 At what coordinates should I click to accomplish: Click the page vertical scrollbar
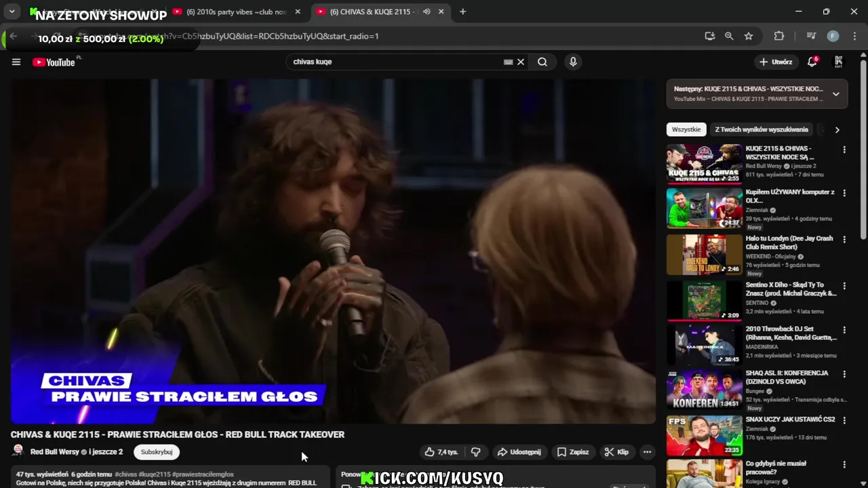pos(863,149)
